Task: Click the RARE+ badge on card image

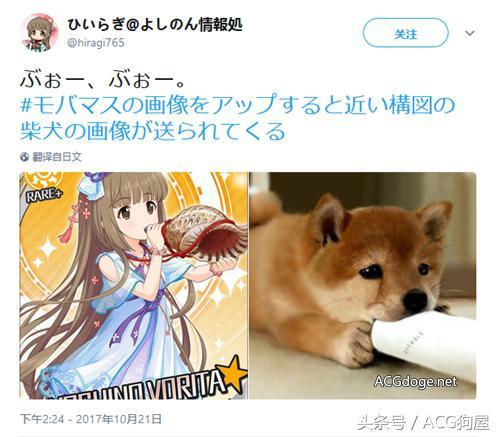Action: [44, 196]
